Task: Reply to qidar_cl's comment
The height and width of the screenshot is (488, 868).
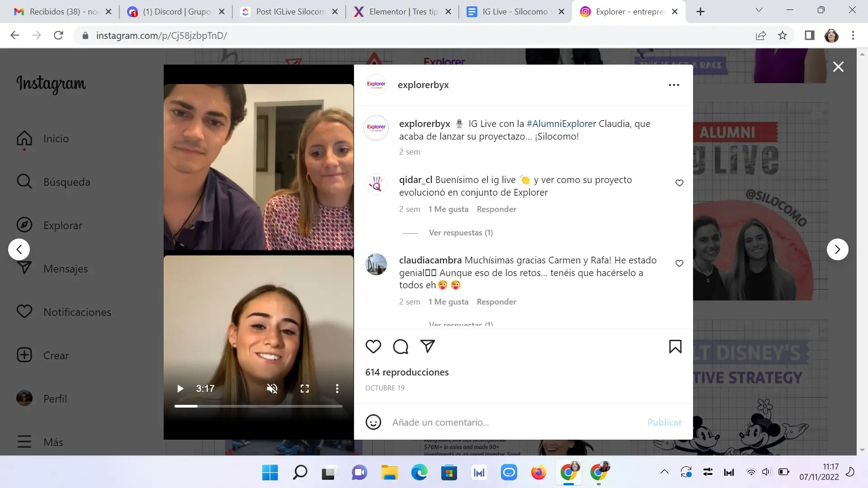Action: pyautogui.click(x=496, y=209)
